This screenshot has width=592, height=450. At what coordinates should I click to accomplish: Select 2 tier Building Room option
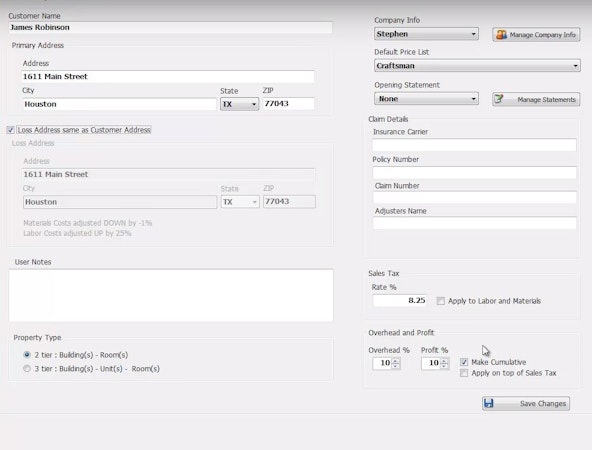tap(27, 354)
